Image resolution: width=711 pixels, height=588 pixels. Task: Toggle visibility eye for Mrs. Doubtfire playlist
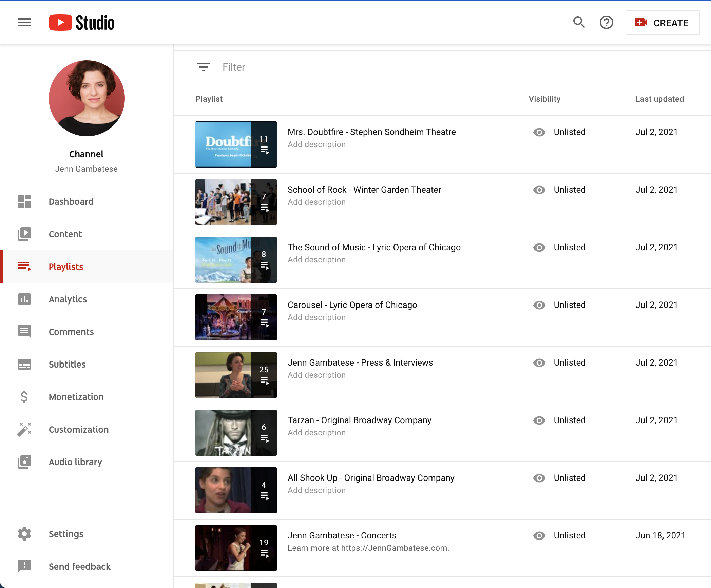(x=539, y=132)
